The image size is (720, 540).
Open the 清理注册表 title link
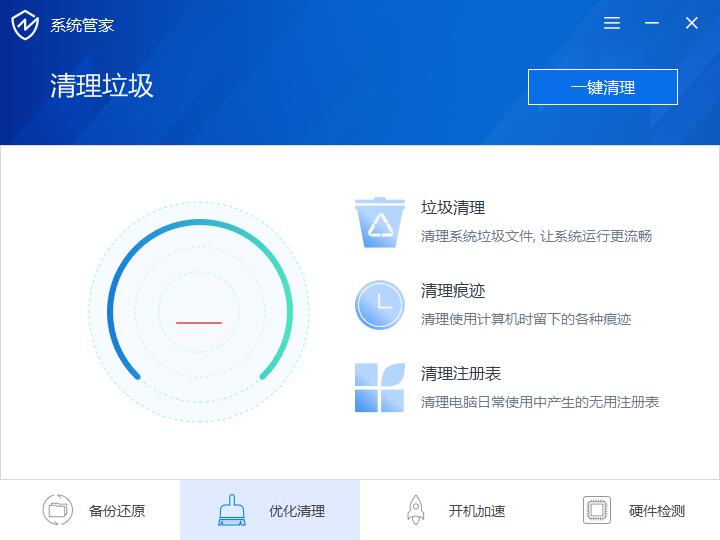tap(461, 374)
